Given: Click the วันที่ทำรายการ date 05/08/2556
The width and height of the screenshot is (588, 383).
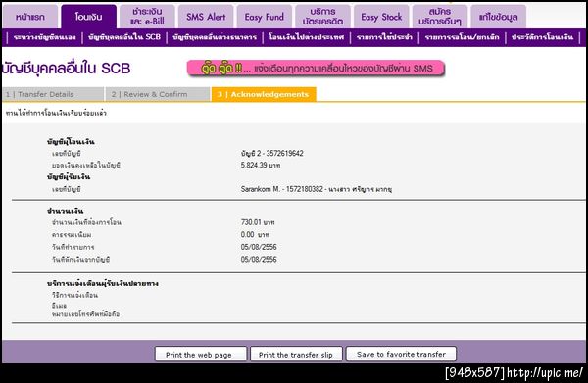Looking at the screenshot, I should pyautogui.click(x=259, y=247).
